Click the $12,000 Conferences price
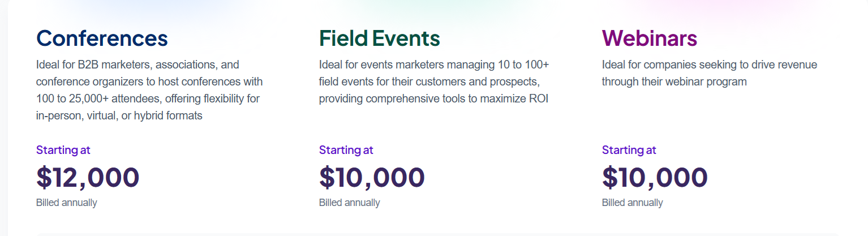 pos(88,177)
